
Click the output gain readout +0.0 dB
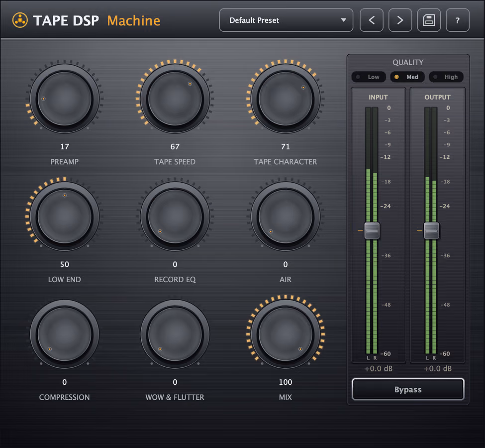[437, 369]
